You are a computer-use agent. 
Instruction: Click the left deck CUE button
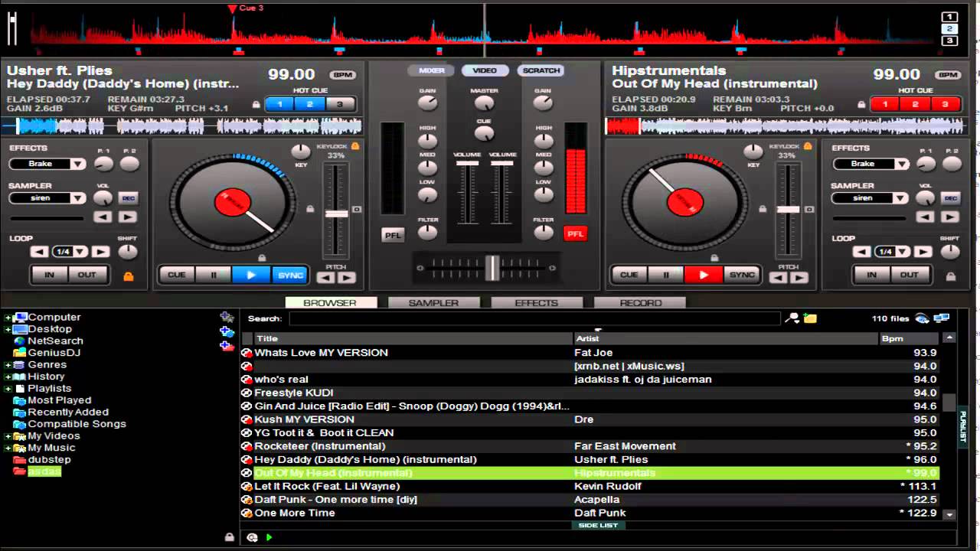[177, 275]
